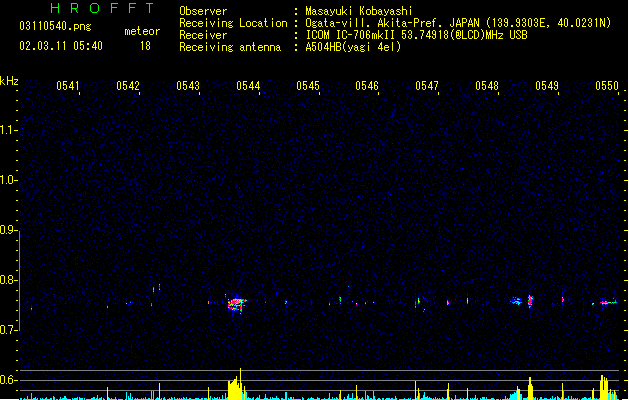Image resolution: width=629 pixels, height=400 pixels.
Task: Click the HROFFT title text
Action: [x=103, y=8]
